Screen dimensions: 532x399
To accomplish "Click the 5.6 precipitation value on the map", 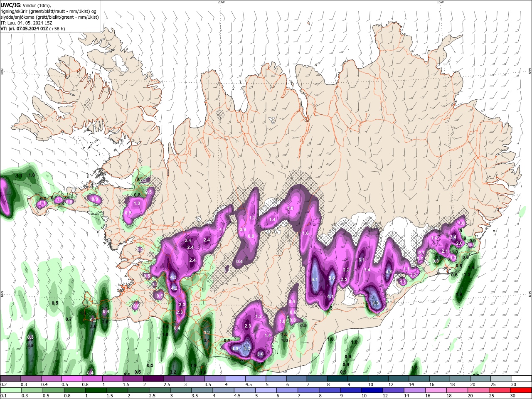I will click(x=332, y=278).
